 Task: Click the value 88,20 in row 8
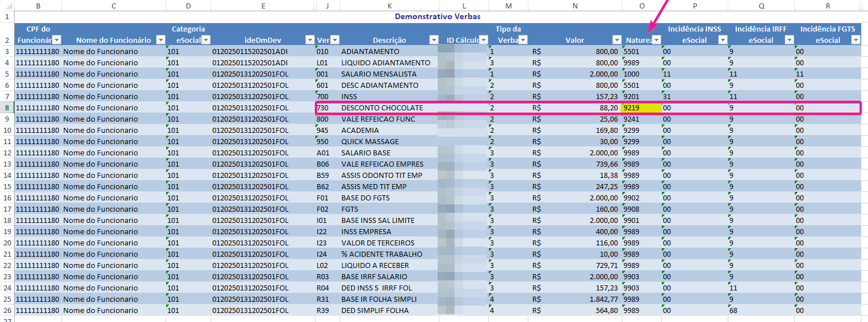click(x=575, y=108)
